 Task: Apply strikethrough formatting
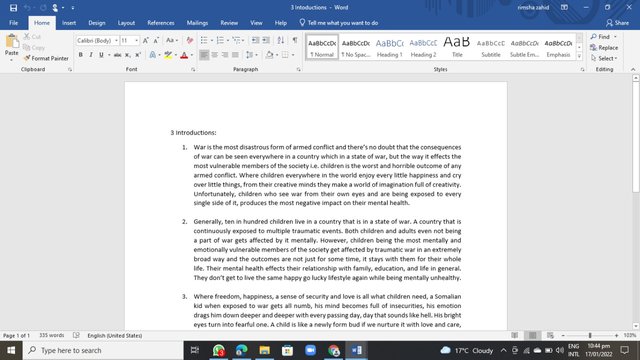[x=118, y=55]
